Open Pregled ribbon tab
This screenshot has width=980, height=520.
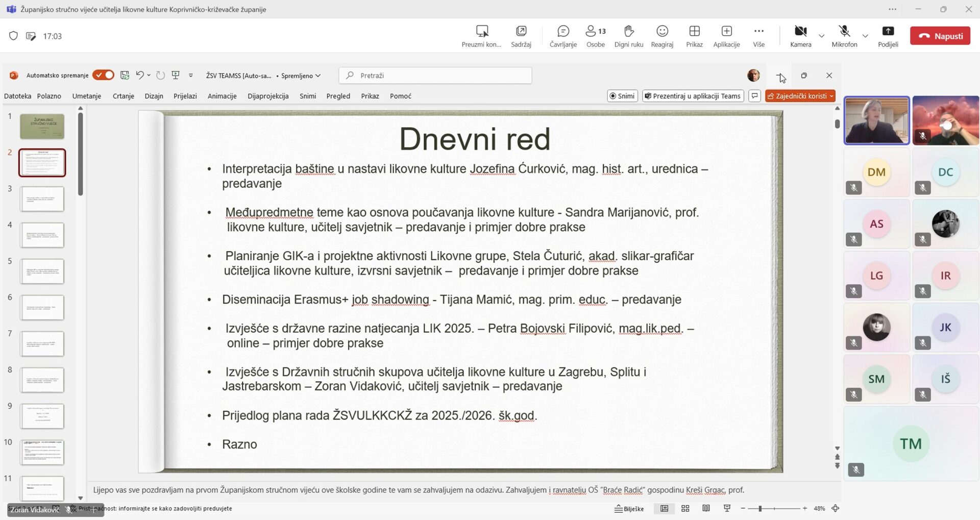[x=338, y=96]
